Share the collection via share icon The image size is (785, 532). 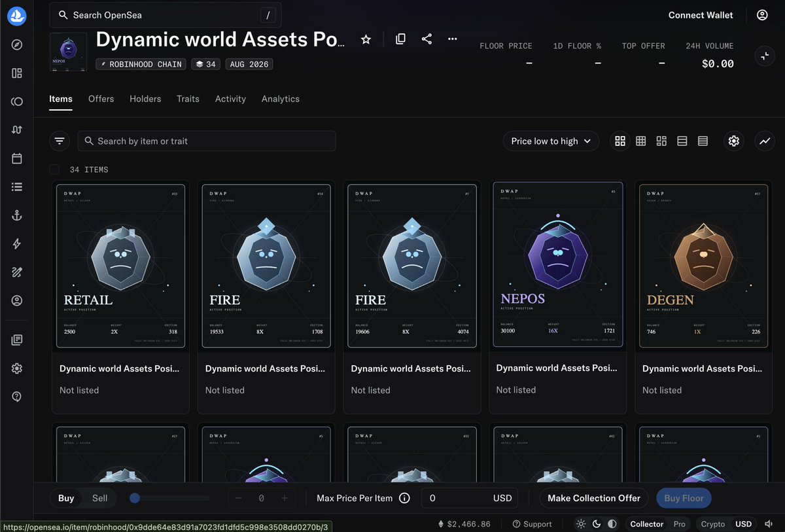click(x=427, y=39)
